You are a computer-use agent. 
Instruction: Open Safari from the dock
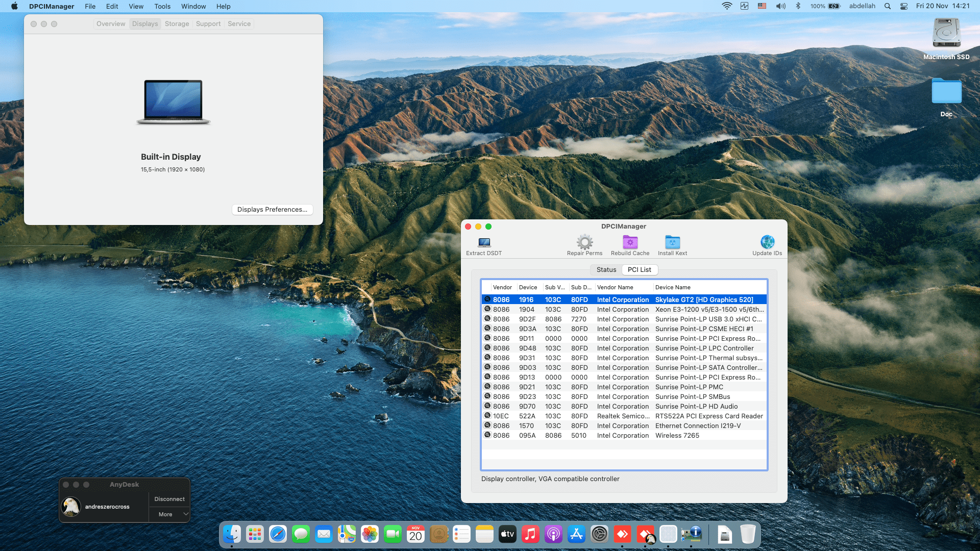click(278, 534)
